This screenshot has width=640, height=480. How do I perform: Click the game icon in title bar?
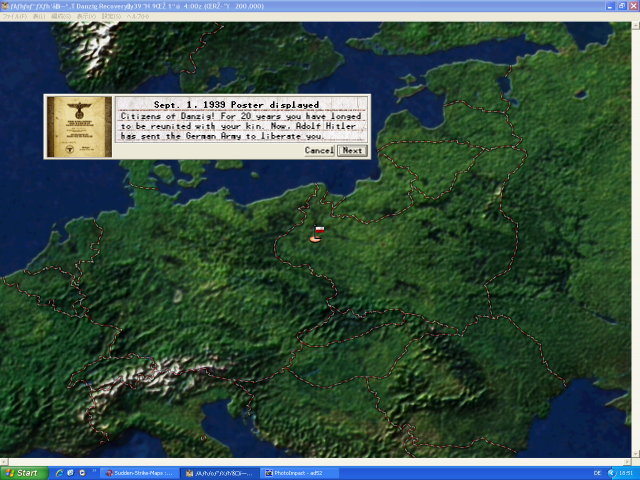5,6
